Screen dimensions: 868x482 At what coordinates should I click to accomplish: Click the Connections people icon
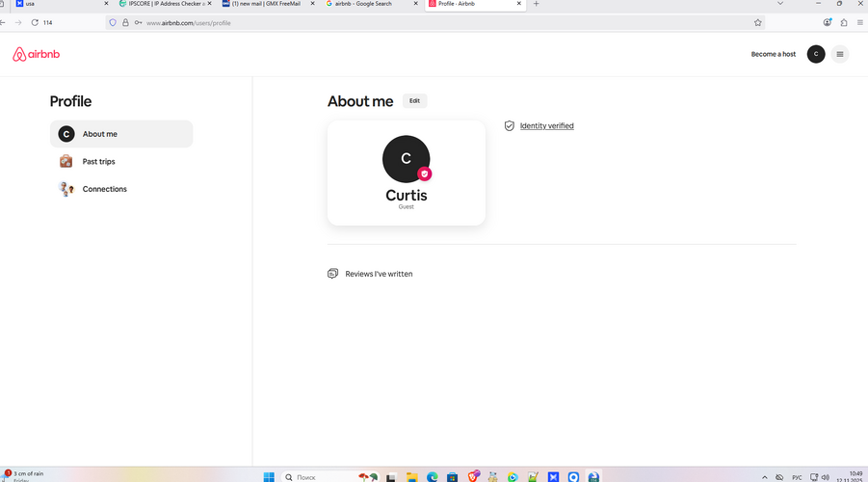66,189
